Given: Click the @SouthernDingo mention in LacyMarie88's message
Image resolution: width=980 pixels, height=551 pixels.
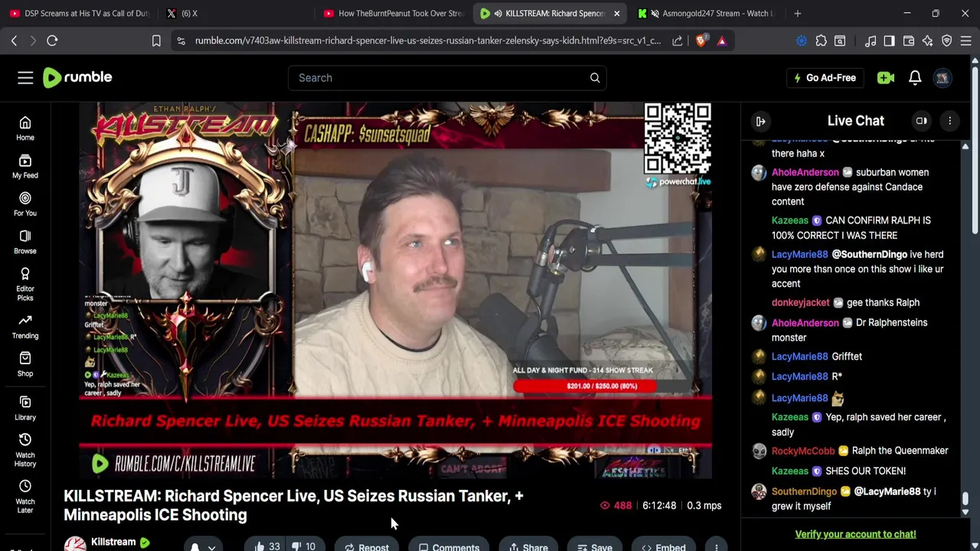Looking at the screenshot, I should pyautogui.click(x=869, y=254).
